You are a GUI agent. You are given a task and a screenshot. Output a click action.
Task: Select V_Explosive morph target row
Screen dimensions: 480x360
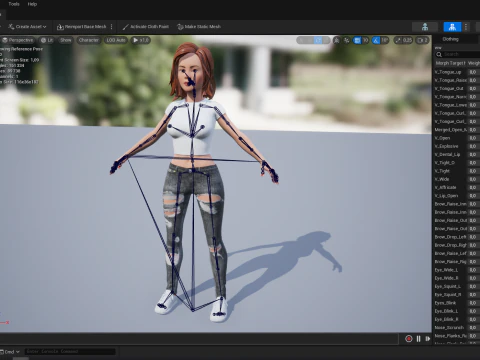click(x=457, y=146)
